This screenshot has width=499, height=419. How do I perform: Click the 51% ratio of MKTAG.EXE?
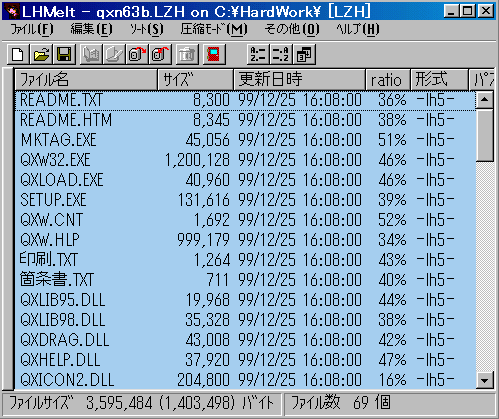pos(392,140)
